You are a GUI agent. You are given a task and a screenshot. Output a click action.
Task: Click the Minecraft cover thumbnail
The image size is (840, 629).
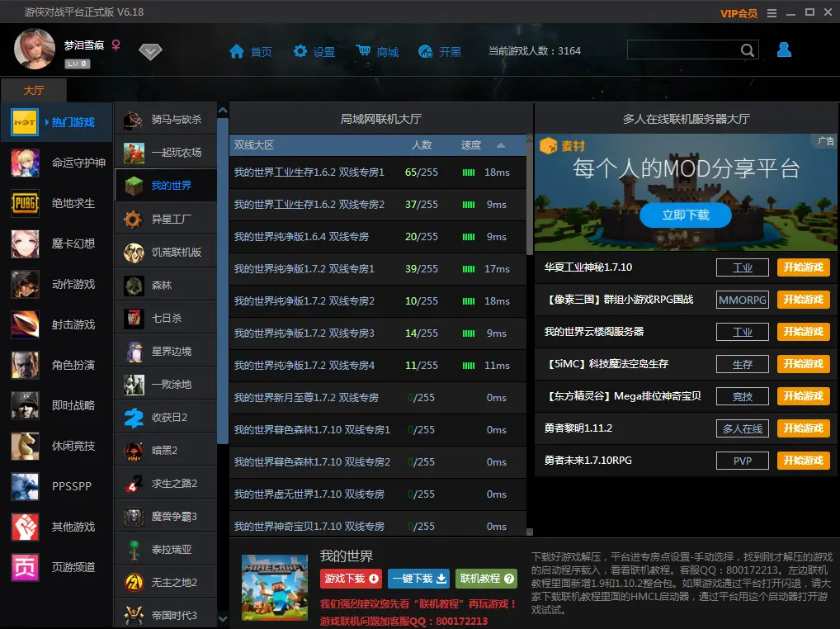tap(275, 587)
